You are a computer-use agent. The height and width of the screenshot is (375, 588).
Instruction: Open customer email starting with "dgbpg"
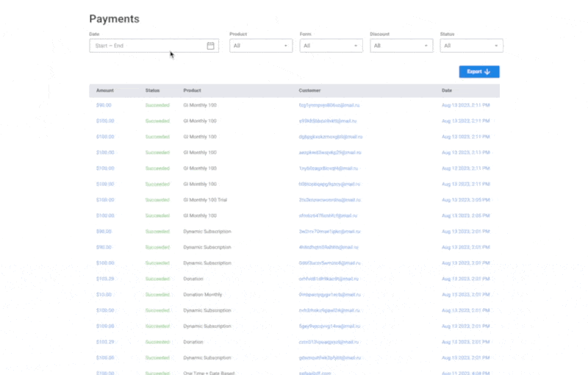coord(331,137)
